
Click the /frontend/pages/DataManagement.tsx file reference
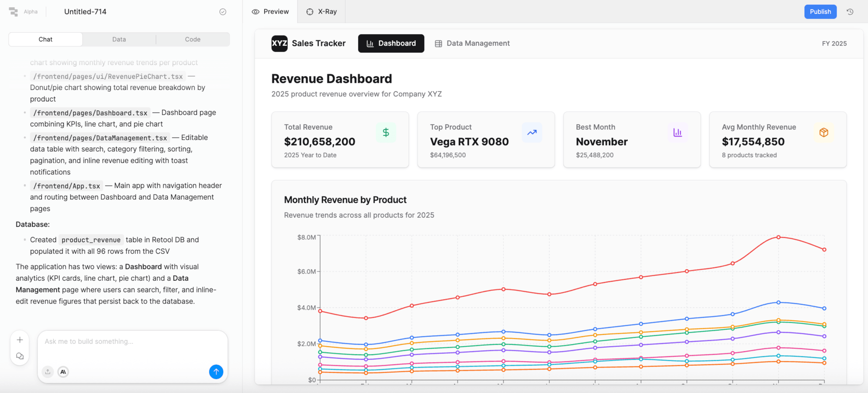pyautogui.click(x=100, y=138)
